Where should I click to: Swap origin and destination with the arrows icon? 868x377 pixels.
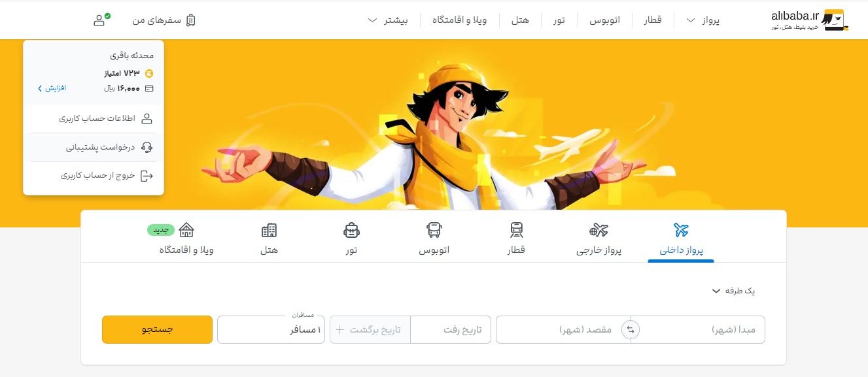(x=631, y=329)
